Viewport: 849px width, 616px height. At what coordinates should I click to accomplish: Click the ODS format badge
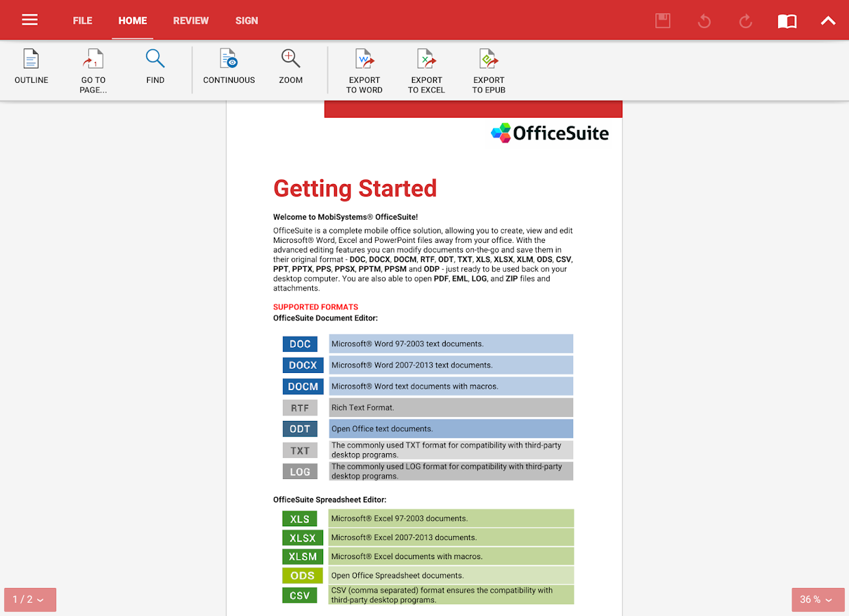point(302,576)
